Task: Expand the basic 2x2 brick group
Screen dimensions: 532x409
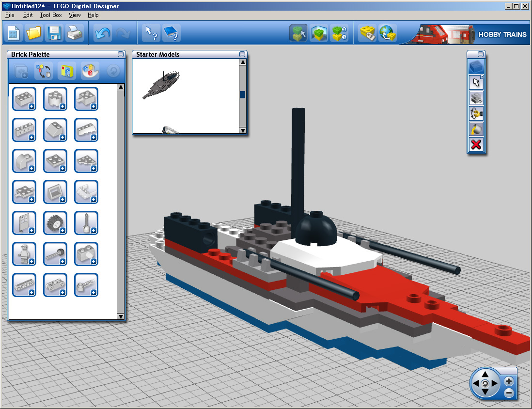Action: pos(24,99)
